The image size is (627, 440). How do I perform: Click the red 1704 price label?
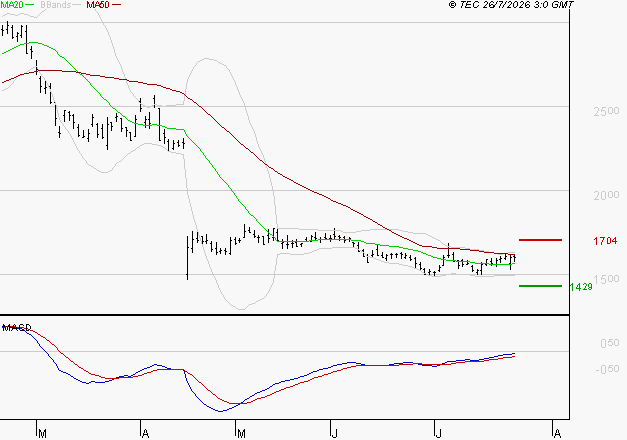coord(605,241)
